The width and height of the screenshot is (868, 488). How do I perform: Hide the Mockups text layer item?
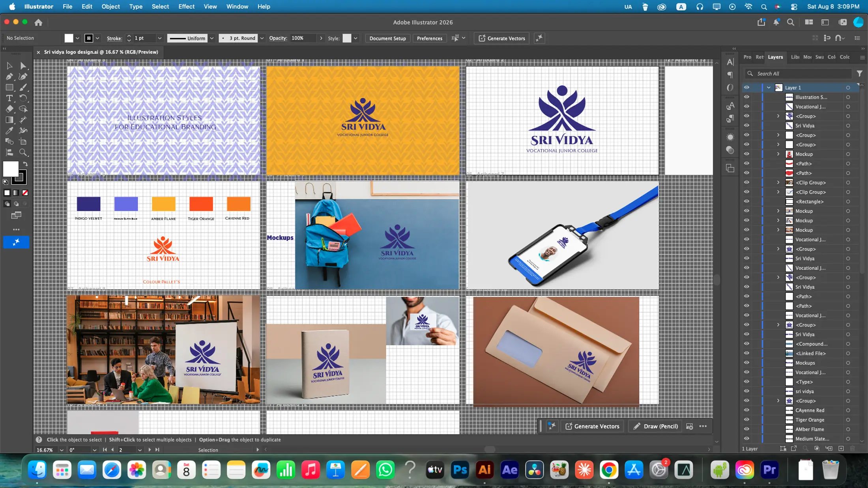click(x=746, y=363)
